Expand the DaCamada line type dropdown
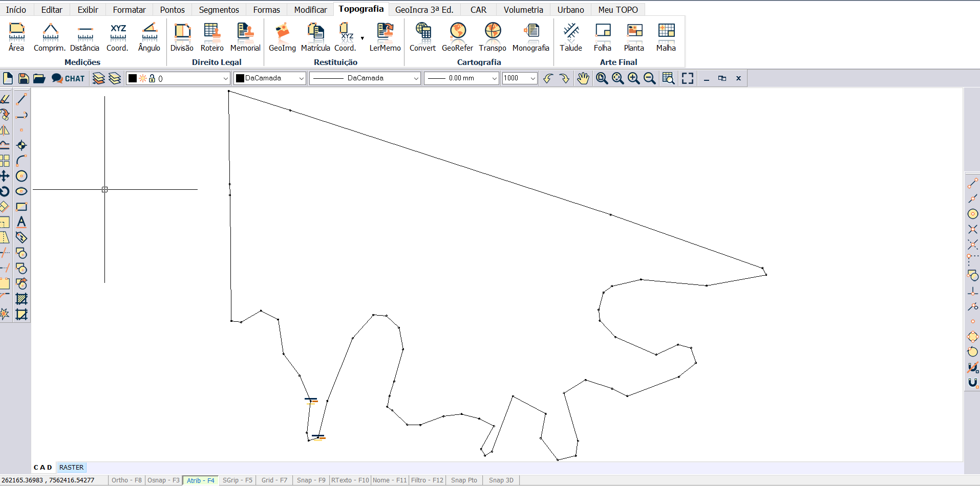 coord(416,78)
